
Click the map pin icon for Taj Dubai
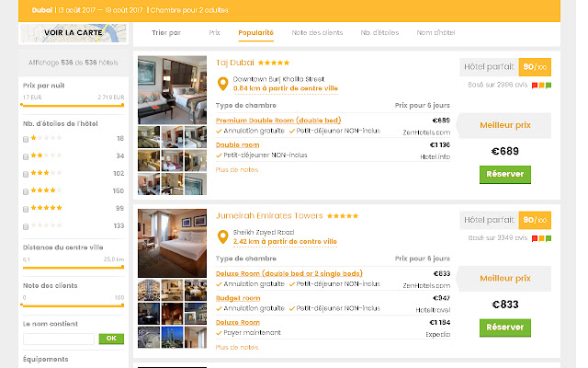point(222,84)
